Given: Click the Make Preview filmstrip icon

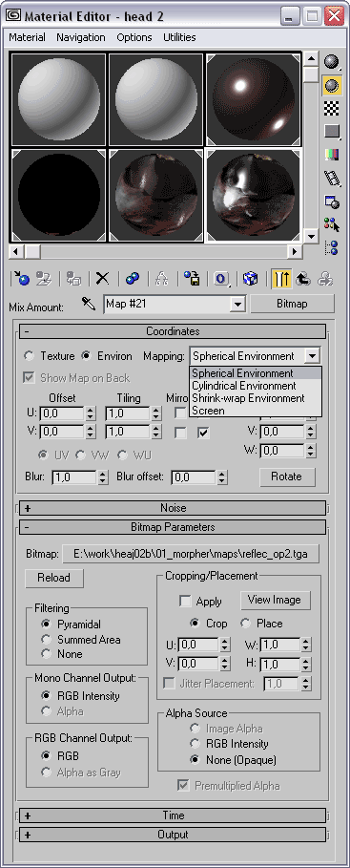Looking at the screenshot, I should (x=332, y=179).
